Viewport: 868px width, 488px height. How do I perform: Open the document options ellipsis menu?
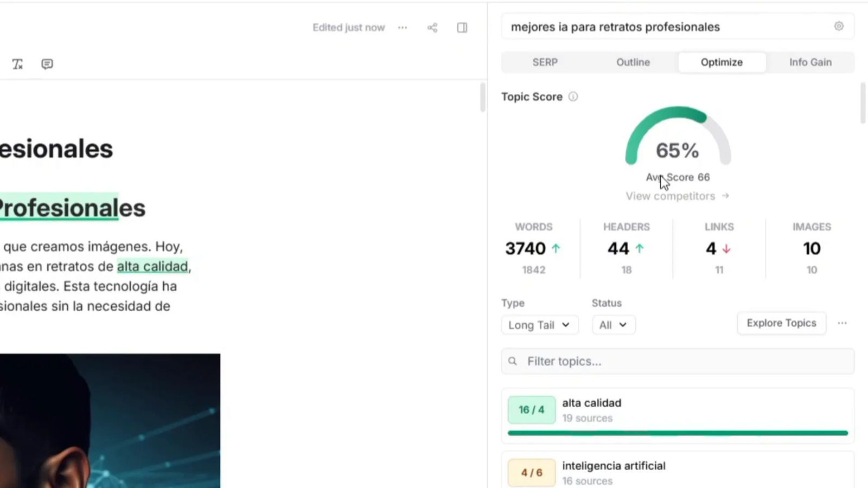pos(403,27)
